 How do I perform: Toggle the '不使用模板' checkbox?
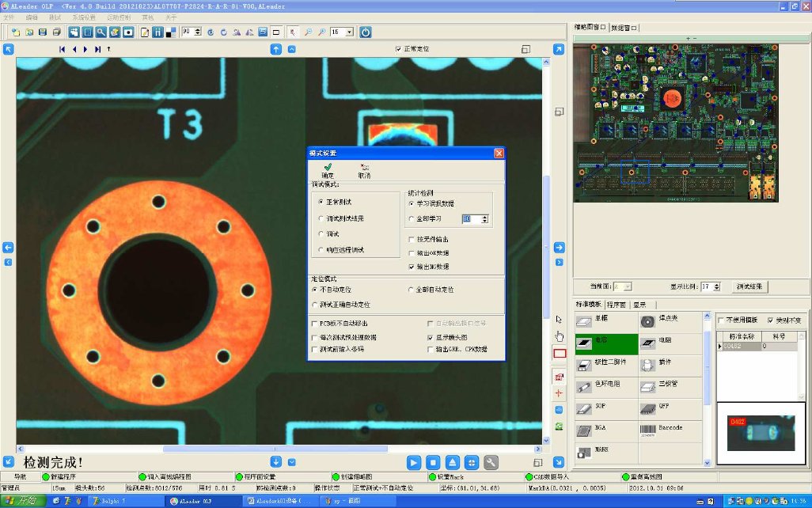click(x=721, y=320)
